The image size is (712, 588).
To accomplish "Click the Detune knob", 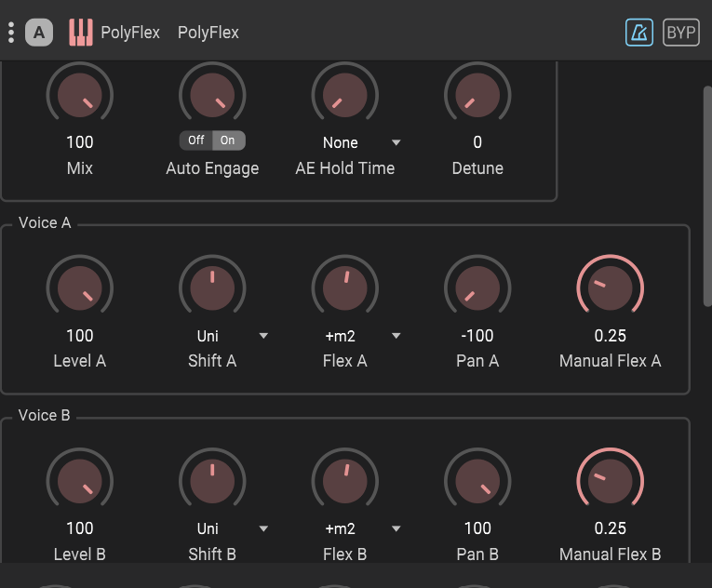I will pyautogui.click(x=477, y=96).
